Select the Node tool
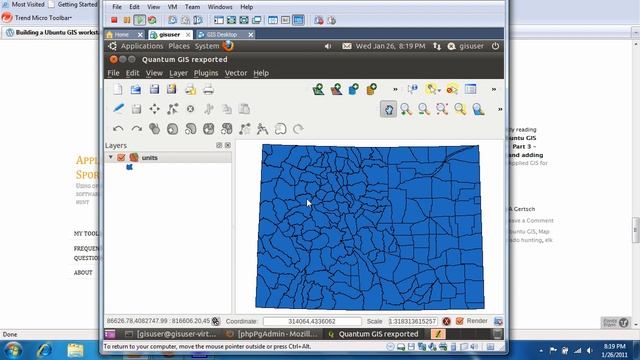 [172, 109]
